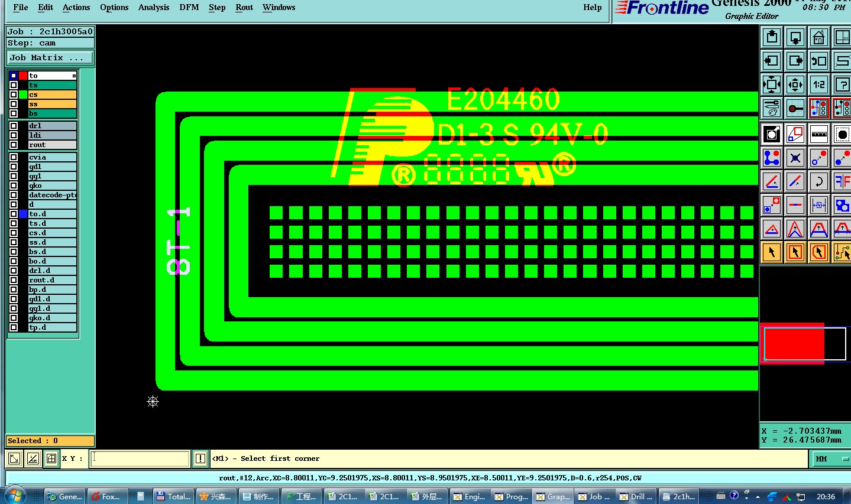
Task: Select layer row ldi
Action: pos(53,135)
